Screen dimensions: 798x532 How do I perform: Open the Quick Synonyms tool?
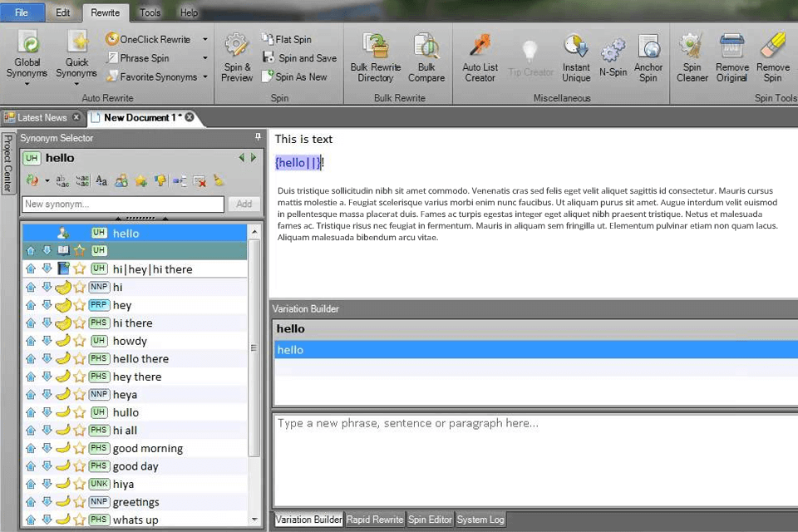click(x=76, y=55)
